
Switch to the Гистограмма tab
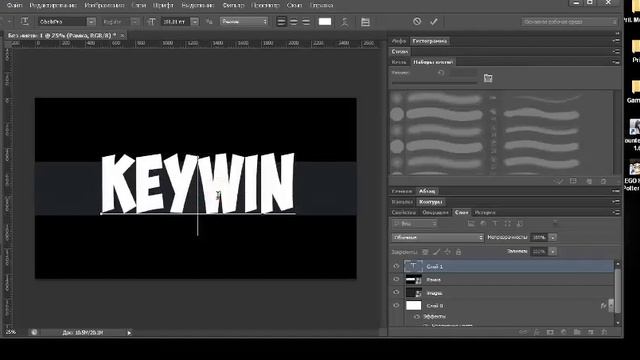coord(429,41)
